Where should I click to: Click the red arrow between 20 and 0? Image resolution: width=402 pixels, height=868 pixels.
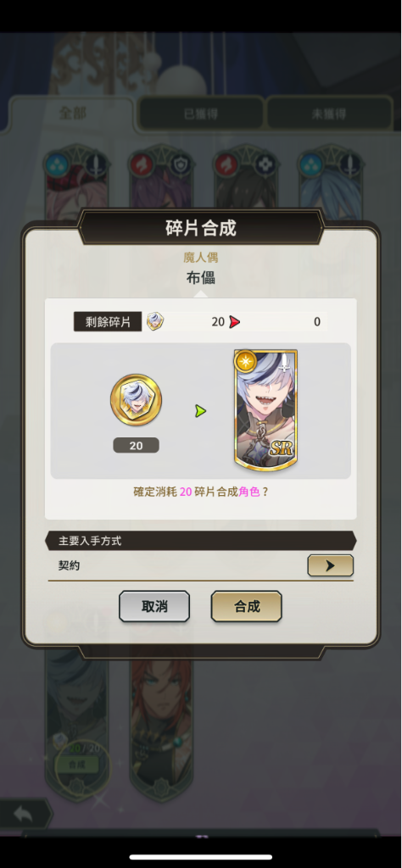click(235, 321)
